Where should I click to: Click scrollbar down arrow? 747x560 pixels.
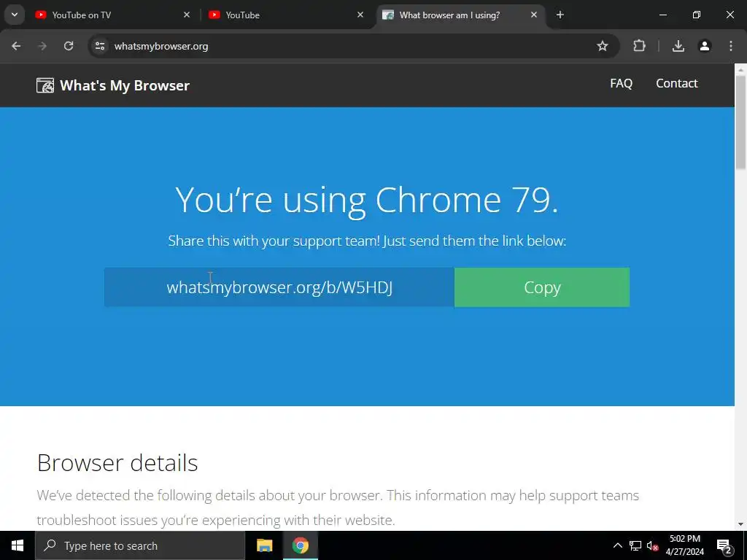740,524
